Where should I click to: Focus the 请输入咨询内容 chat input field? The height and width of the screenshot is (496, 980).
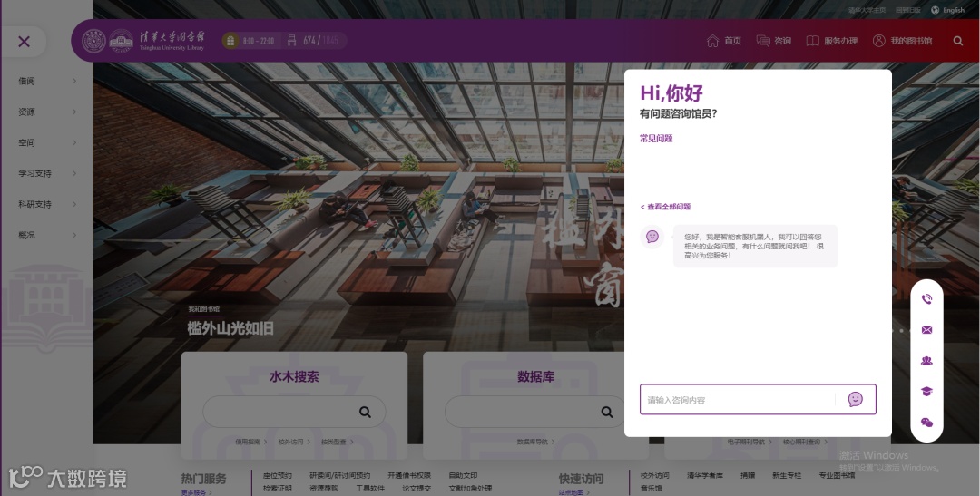click(x=738, y=400)
